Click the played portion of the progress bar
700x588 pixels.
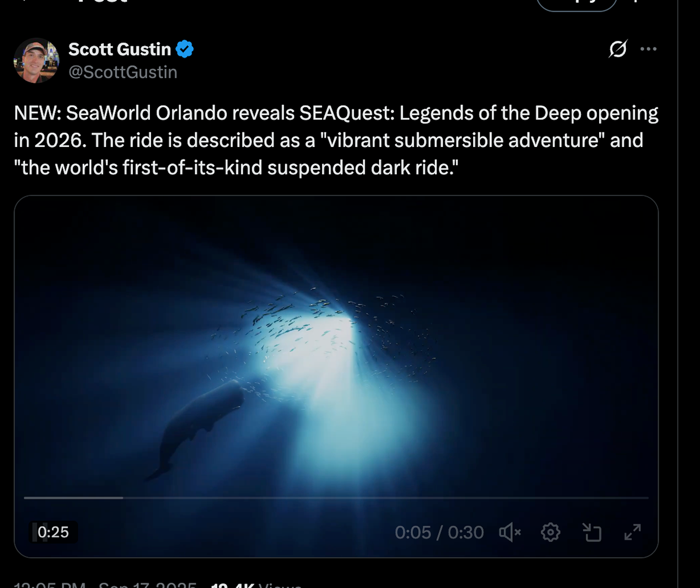(73, 498)
